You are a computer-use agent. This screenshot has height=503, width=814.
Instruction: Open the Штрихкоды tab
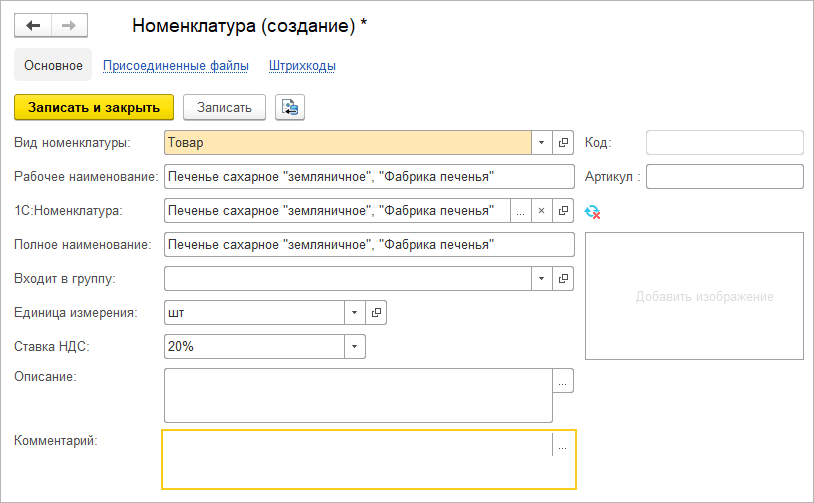coord(302,66)
